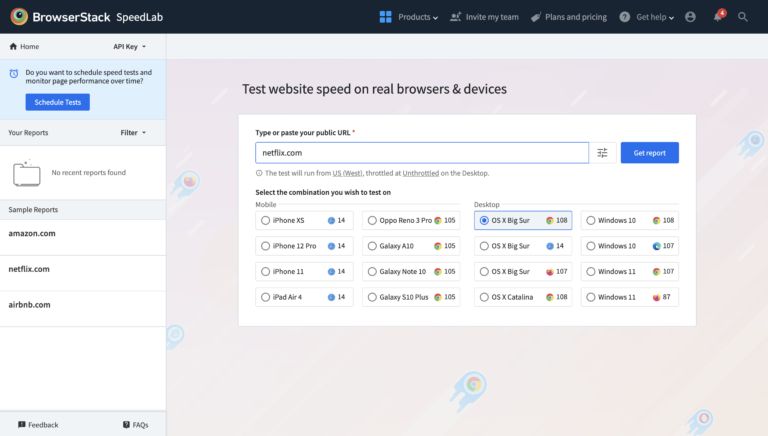
Task: Open the Feedback link
Action: 38,425
